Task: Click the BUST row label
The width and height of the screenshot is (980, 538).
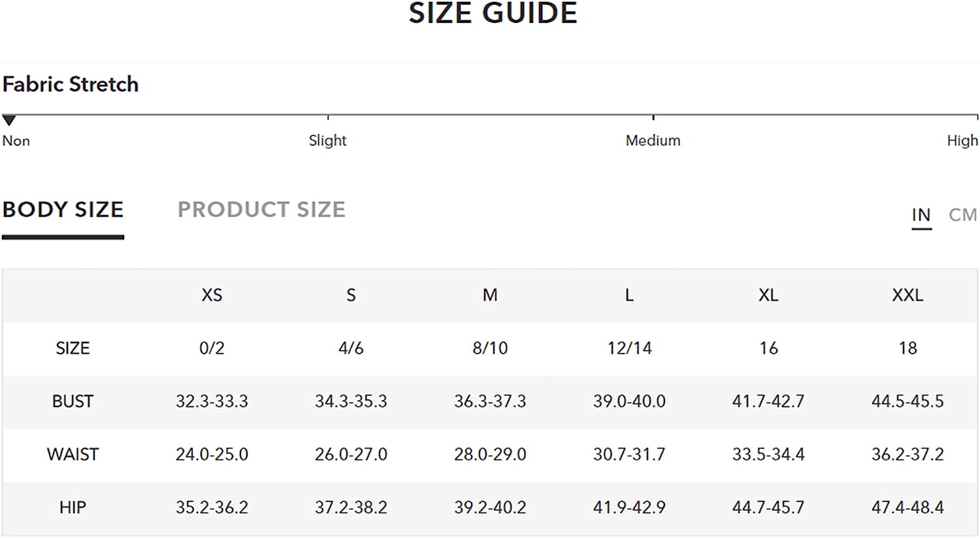Action: [73, 401]
